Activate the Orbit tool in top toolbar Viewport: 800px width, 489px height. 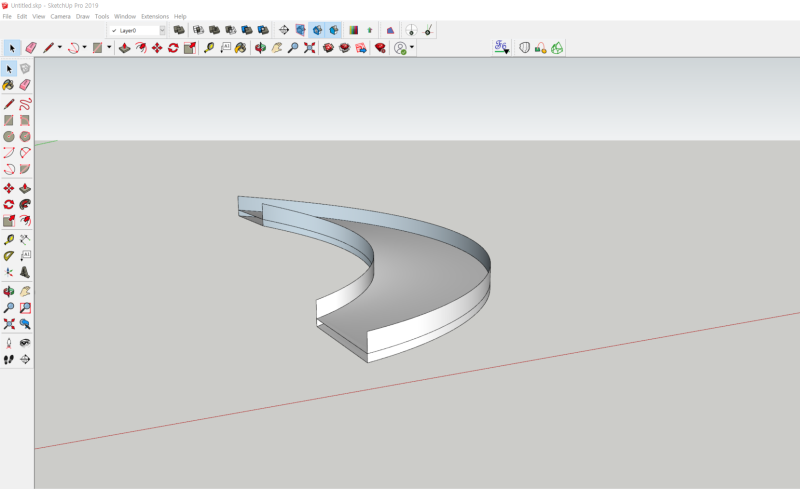point(260,47)
